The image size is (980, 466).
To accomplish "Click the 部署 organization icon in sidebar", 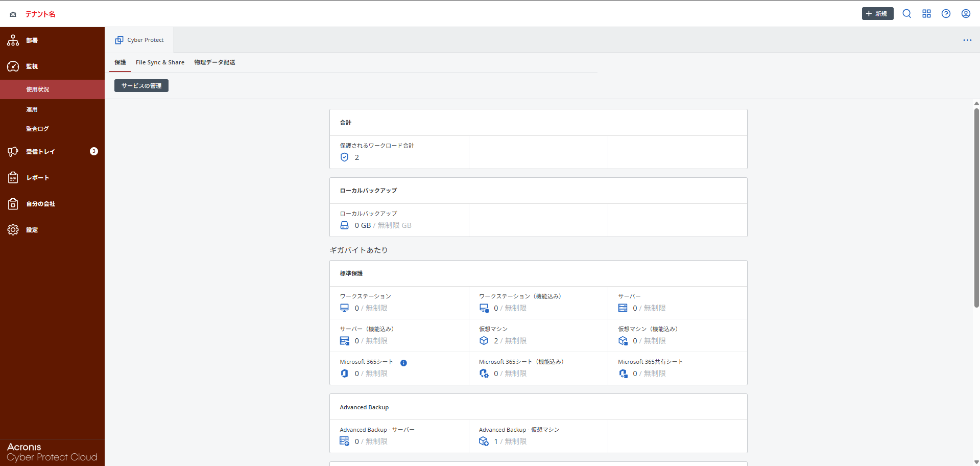I will pyautogui.click(x=13, y=40).
